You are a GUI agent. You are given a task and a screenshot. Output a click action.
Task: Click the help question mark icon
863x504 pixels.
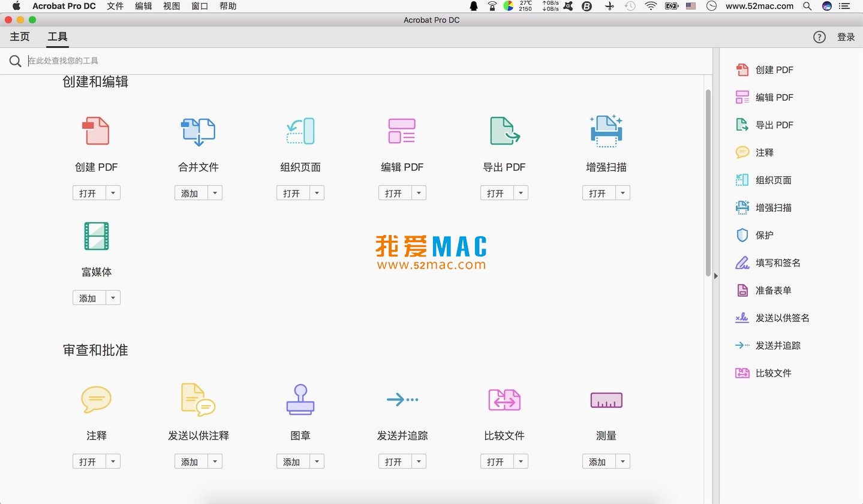tap(819, 37)
